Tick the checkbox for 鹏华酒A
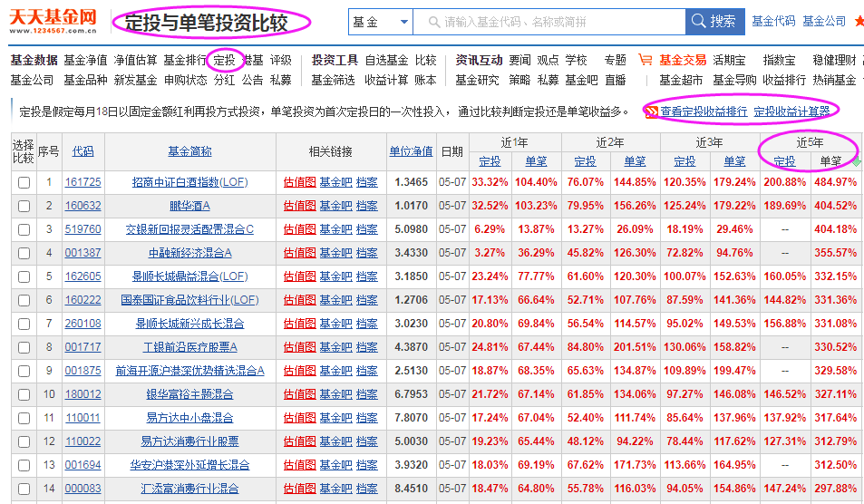The image size is (864, 504). click(x=24, y=206)
